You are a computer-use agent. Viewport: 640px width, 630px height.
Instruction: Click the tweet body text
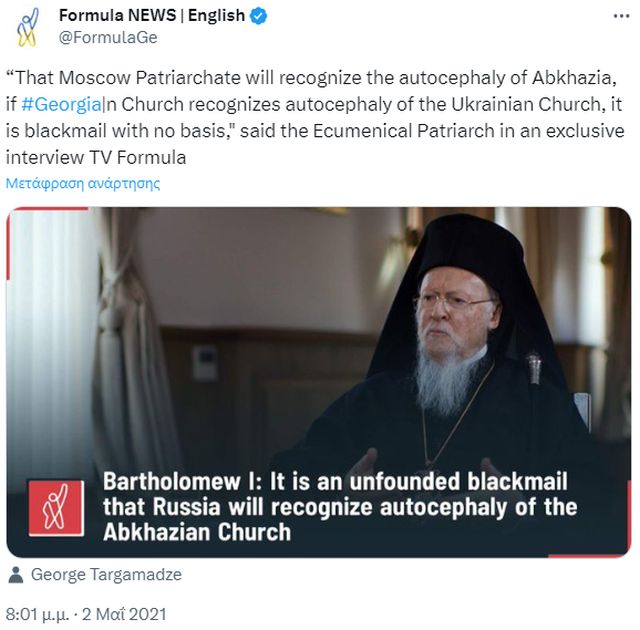(x=315, y=118)
